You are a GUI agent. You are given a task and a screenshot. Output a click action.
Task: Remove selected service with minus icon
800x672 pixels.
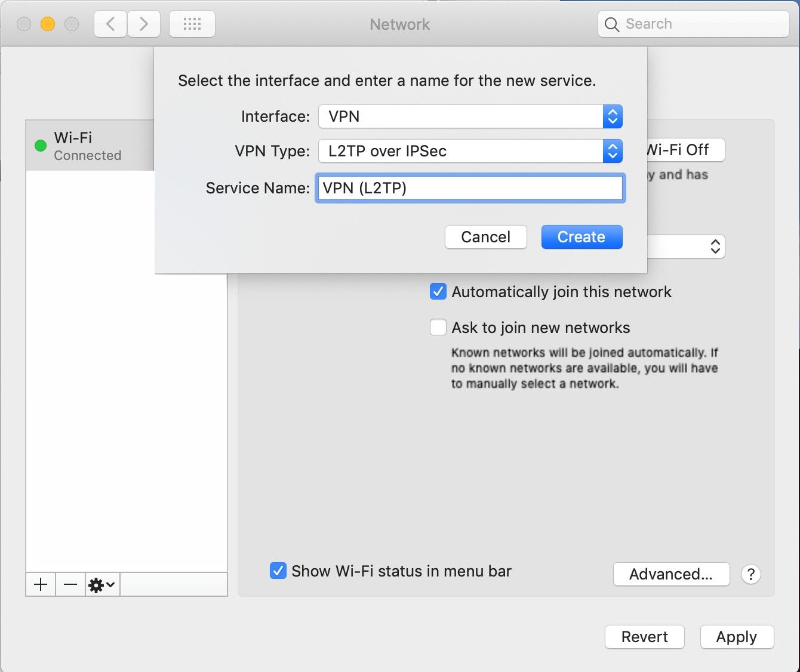(x=70, y=584)
